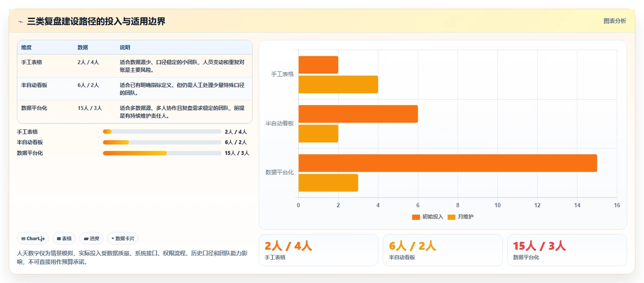Click the 半自动看板 y-axis label in chart
644x283 pixels.
[279, 123]
